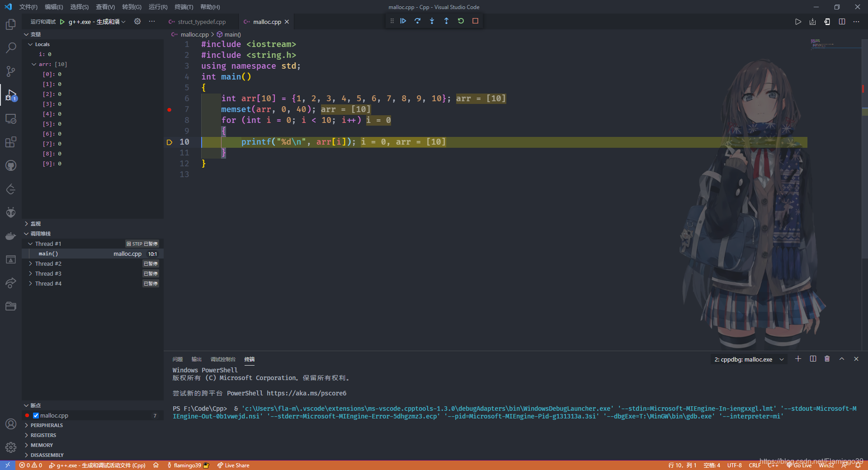The height and width of the screenshot is (470, 868).
Task: Expand Thread #2 in call stack
Action: [x=30, y=263]
